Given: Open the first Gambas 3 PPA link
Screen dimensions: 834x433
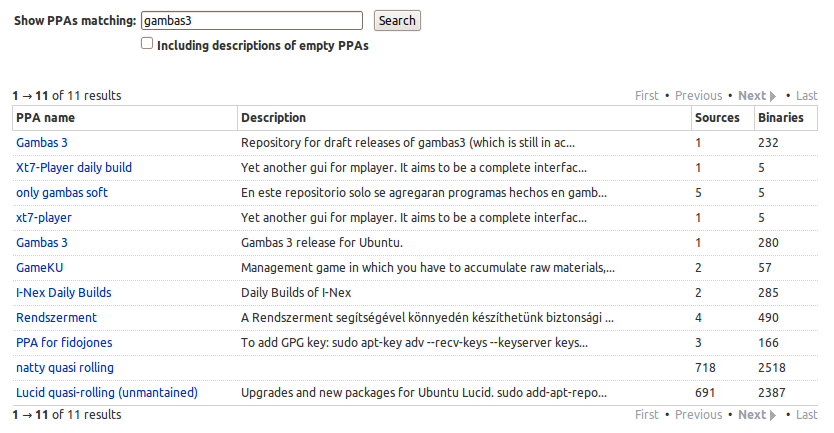Looking at the screenshot, I should click(x=42, y=143).
